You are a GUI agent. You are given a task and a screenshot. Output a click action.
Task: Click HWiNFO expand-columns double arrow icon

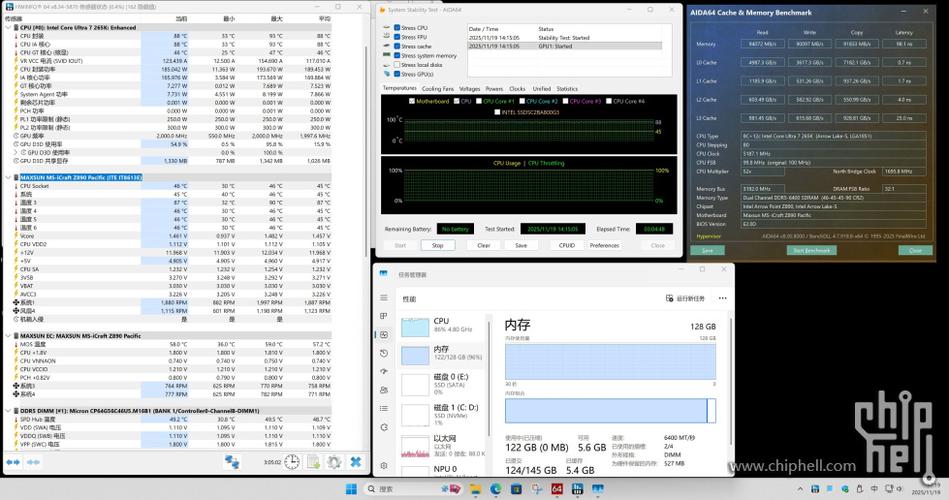(13, 462)
